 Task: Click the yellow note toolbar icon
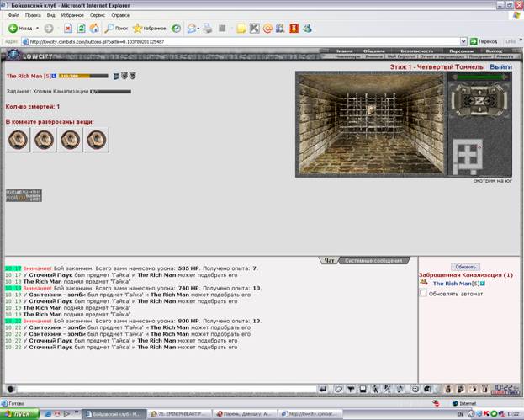[x=241, y=29]
